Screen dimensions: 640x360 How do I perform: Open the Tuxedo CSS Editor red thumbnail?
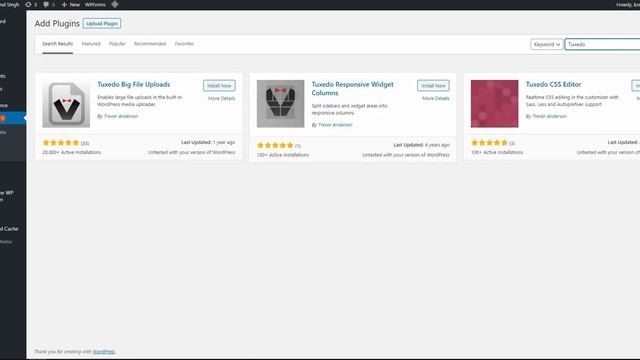coord(494,104)
